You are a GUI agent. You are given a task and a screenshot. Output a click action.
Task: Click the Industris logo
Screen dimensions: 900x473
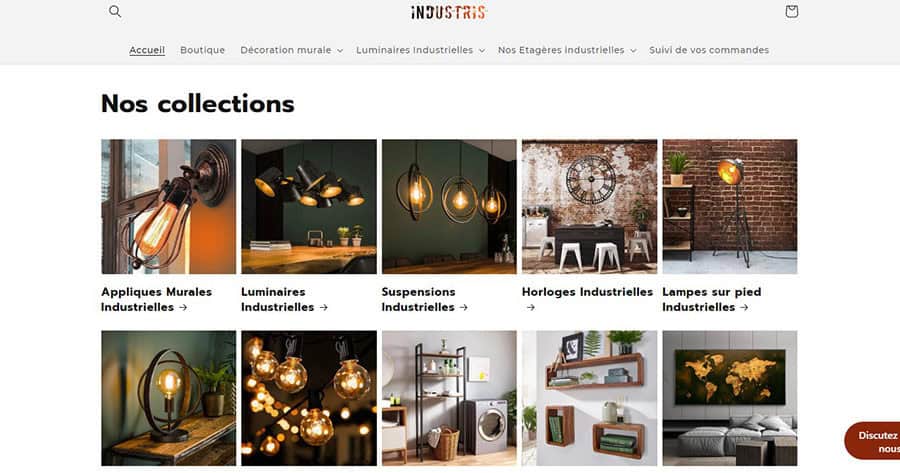[449, 12]
